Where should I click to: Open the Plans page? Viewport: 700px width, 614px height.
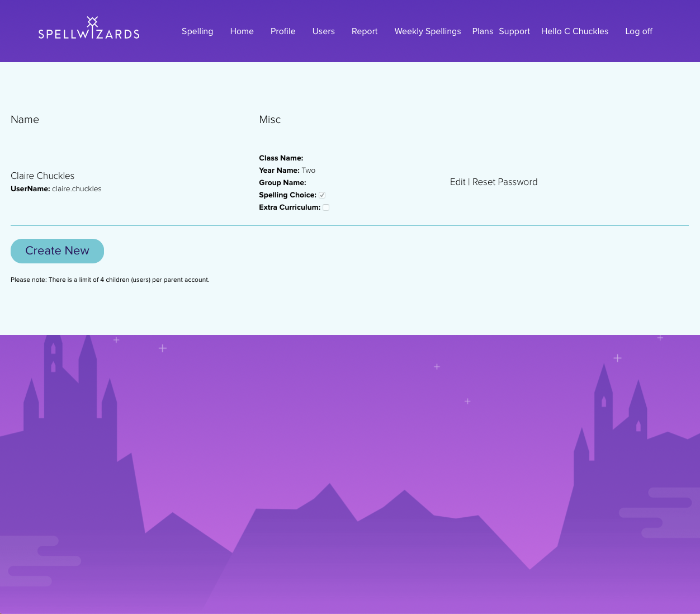click(483, 31)
